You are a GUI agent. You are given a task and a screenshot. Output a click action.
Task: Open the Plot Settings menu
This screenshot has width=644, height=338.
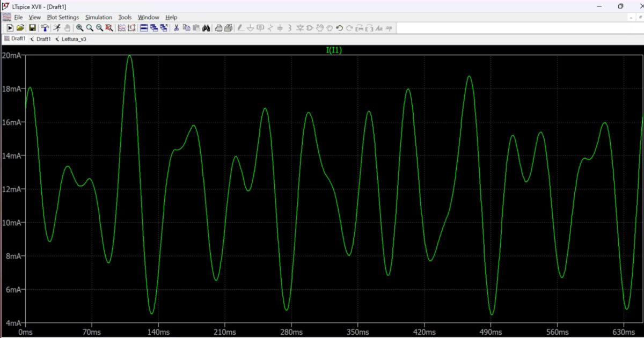pyautogui.click(x=63, y=17)
